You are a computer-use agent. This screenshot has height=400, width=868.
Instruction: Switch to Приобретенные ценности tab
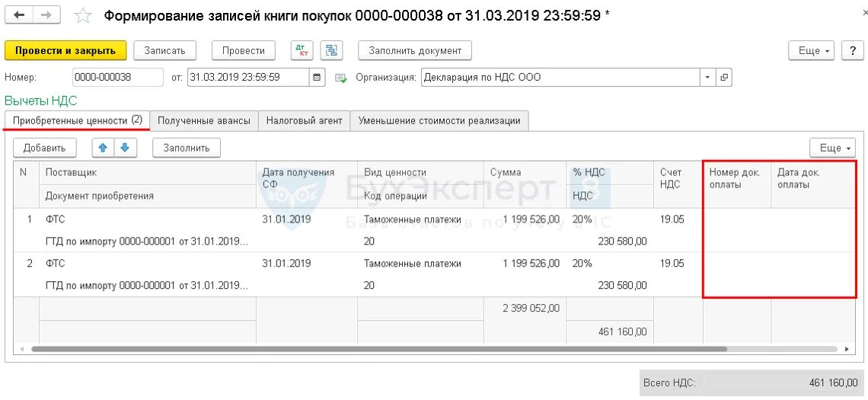(x=77, y=120)
